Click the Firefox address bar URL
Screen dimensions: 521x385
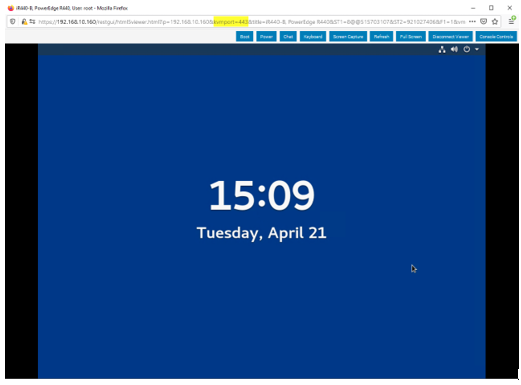point(252,22)
